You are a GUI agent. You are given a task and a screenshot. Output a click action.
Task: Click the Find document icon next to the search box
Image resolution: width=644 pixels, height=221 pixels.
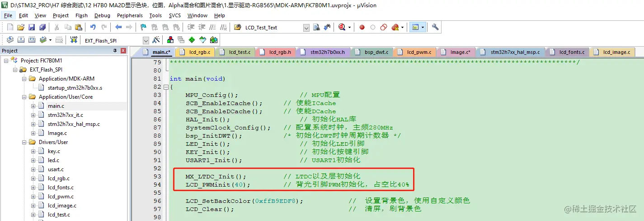coord(316,28)
